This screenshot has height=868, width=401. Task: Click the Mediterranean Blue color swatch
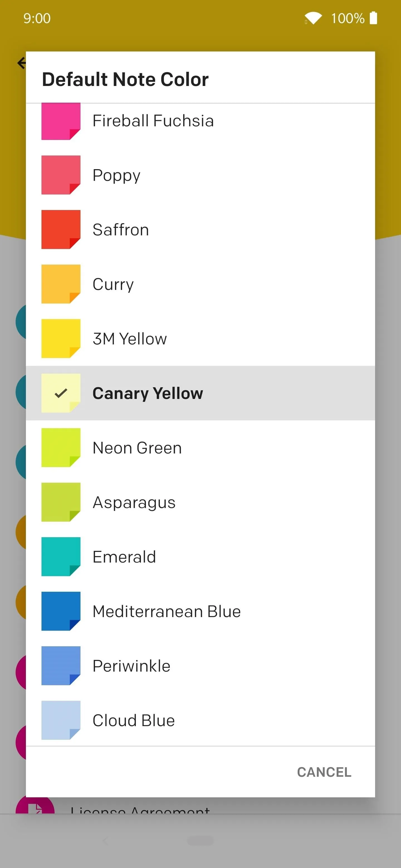pyautogui.click(x=61, y=611)
